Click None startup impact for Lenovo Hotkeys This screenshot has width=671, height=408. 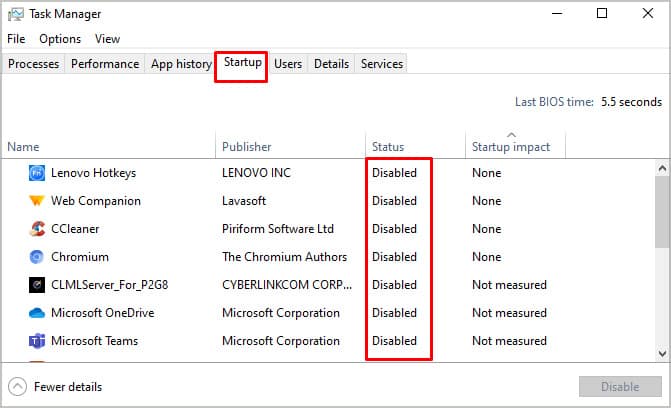(487, 173)
